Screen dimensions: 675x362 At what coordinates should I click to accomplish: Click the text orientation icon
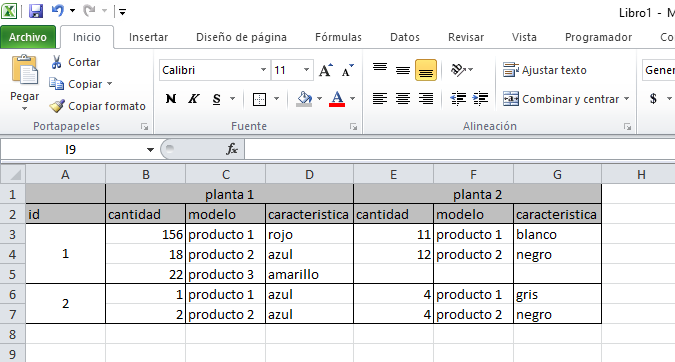pos(458,70)
